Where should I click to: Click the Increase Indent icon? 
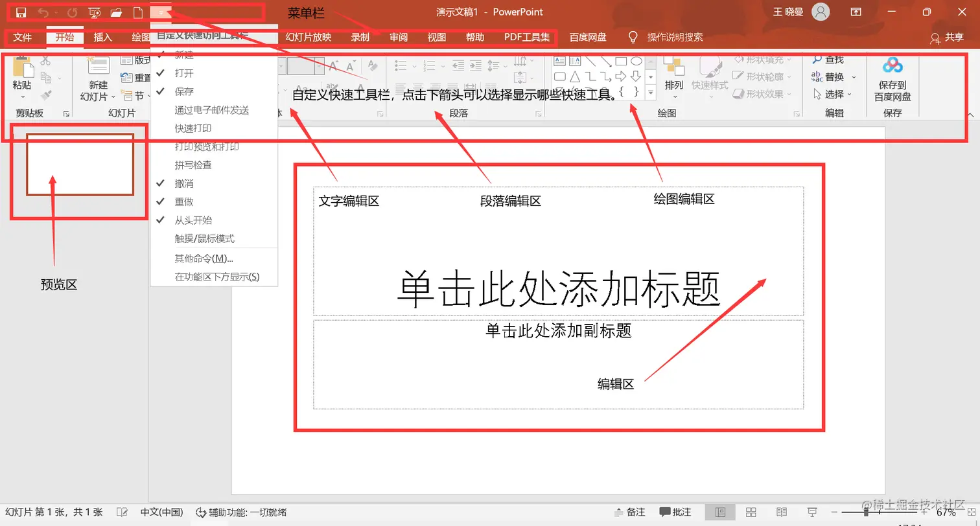coord(476,65)
